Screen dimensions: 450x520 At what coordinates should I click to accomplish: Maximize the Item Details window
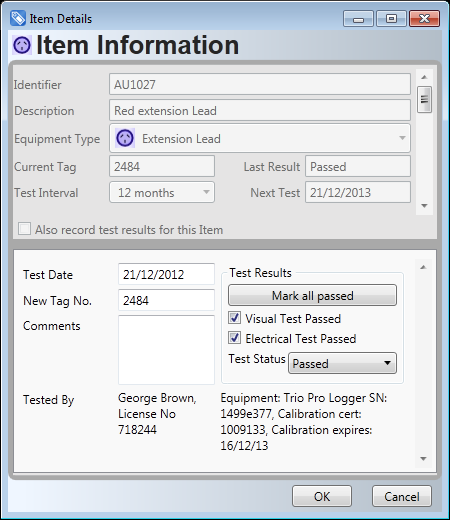391,19
